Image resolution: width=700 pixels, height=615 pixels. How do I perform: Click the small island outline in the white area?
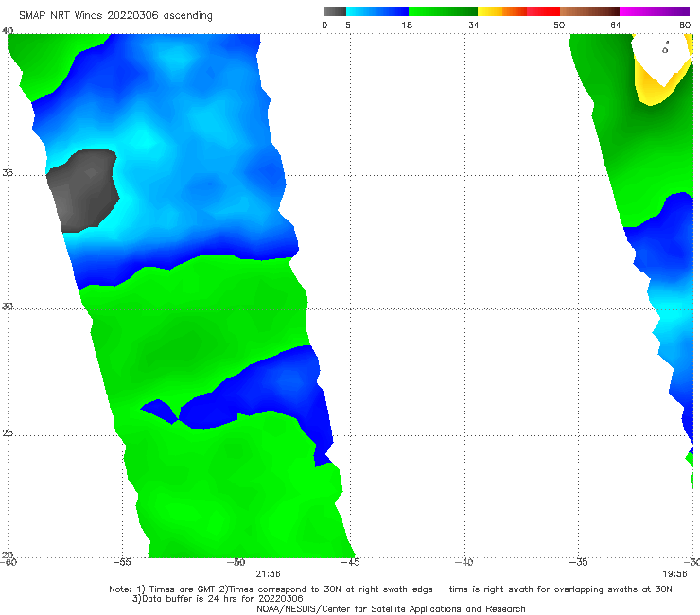tap(666, 48)
